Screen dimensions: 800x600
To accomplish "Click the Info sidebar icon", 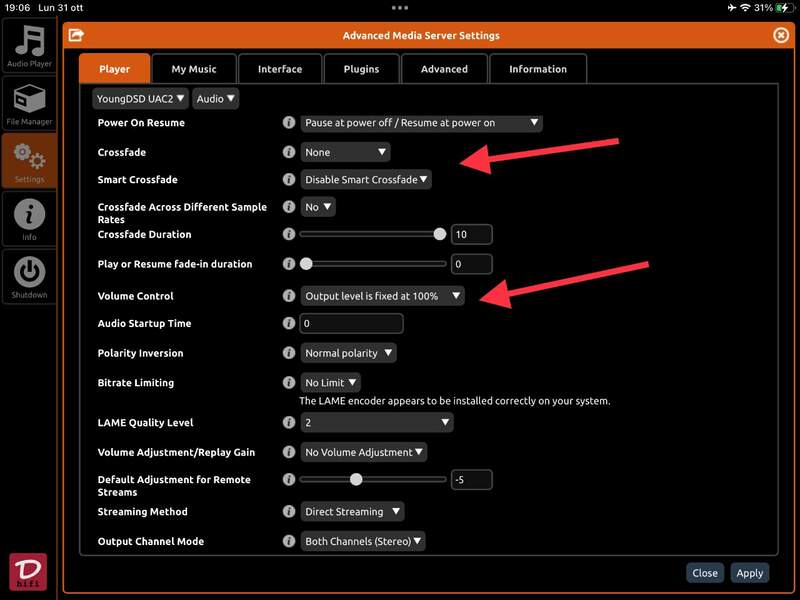I will click(28, 219).
